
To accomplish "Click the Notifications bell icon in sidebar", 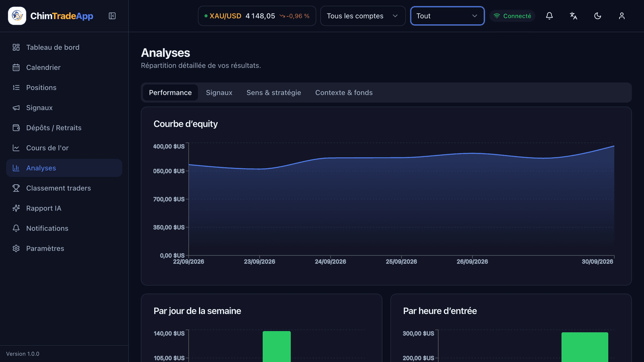I will coord(16,228).
